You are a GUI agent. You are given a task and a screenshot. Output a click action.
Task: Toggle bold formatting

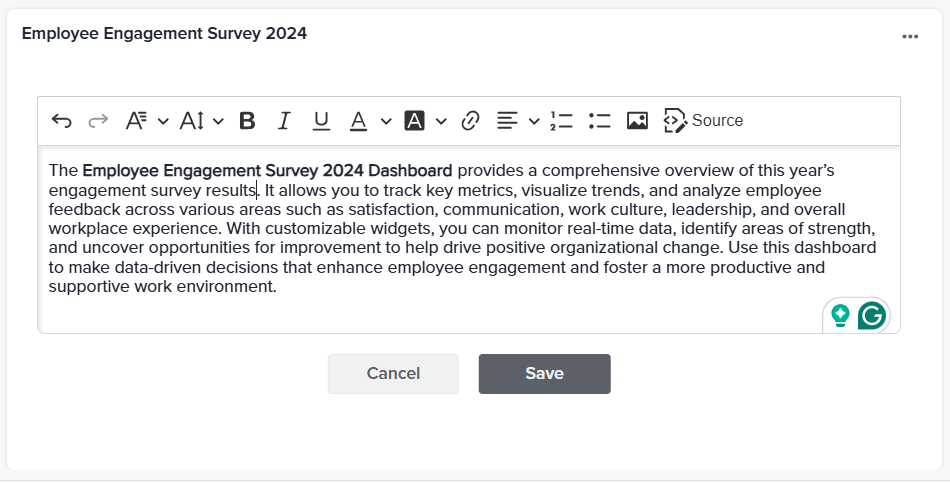pyautogui.click(x=247, y=121)
